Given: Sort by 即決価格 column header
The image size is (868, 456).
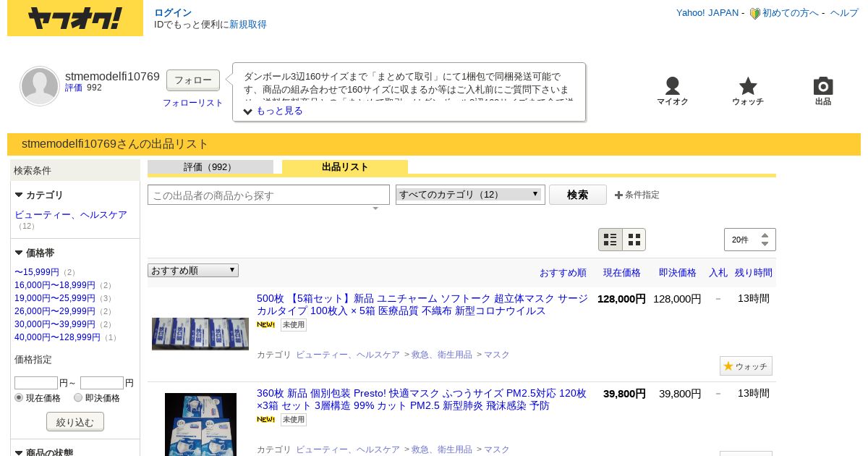Looking at the screenshot, I should pos(678,273).
